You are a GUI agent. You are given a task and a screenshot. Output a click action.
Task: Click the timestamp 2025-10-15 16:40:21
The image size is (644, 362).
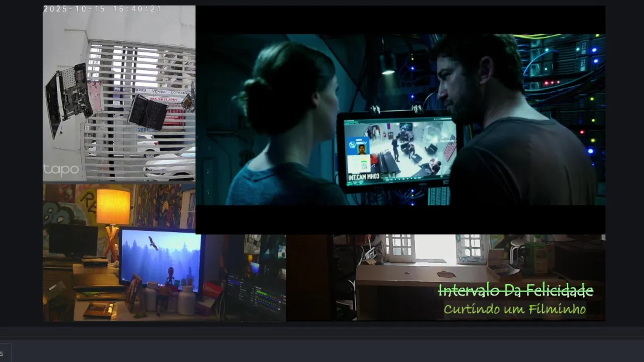(103, 9)
